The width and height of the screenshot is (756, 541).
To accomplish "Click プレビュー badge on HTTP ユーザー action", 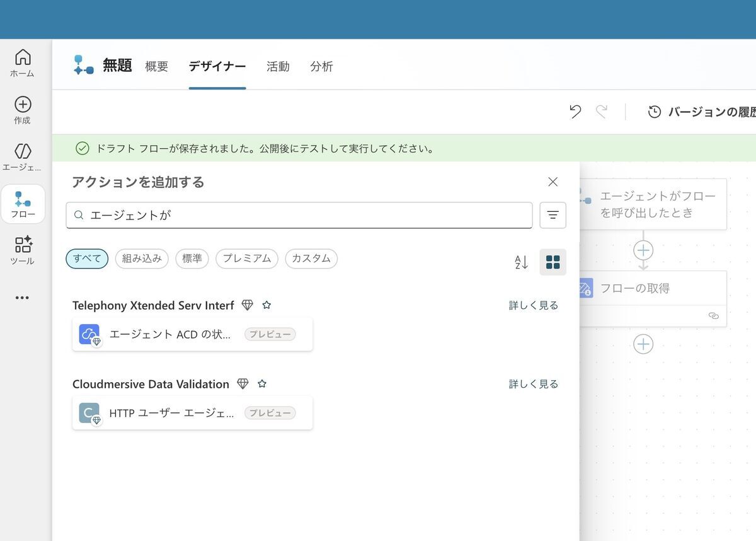I will pyautogui.click(x=270, y=413).
